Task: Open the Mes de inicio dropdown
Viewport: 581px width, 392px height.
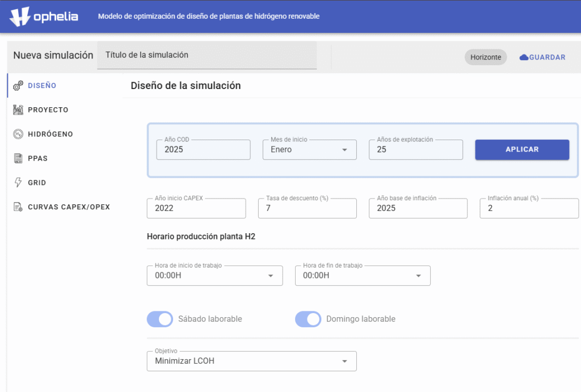Action: [x=309, y=150]
